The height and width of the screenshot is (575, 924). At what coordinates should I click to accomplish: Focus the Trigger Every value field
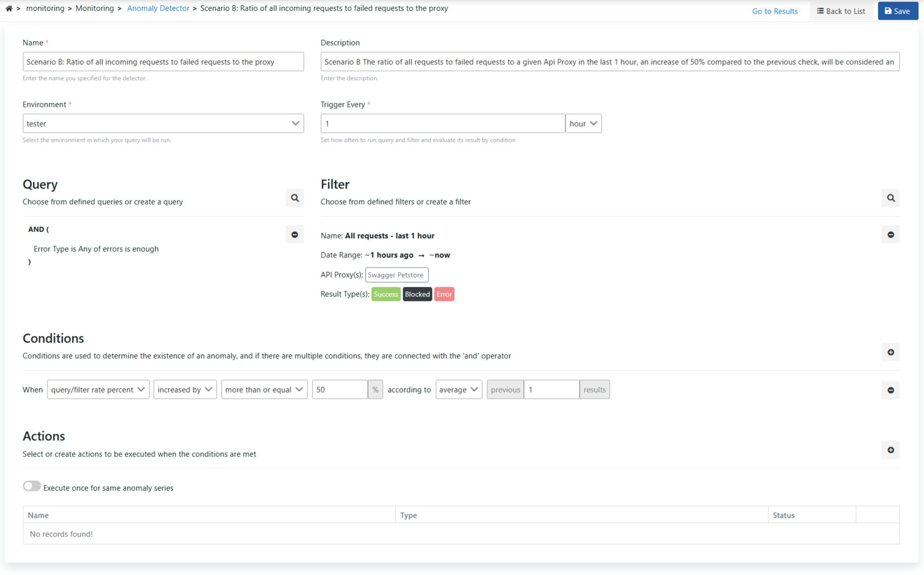(443, 124)
